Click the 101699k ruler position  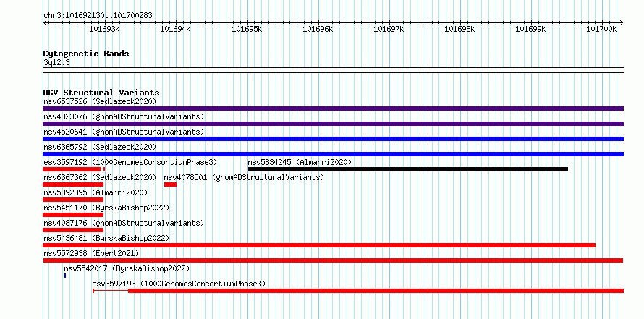(x=531, y=29)
